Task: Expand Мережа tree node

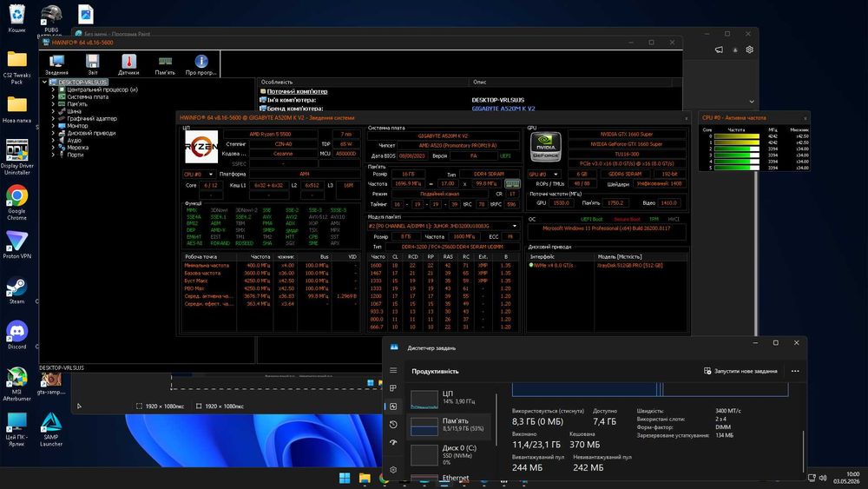Action: [53, 148]
